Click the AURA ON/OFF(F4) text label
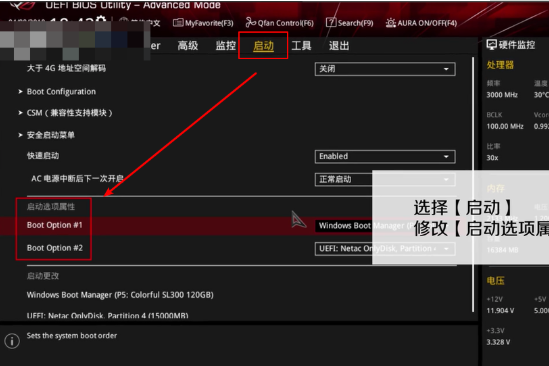The width and height of the screenshot is (549, 366). [427, 23]
